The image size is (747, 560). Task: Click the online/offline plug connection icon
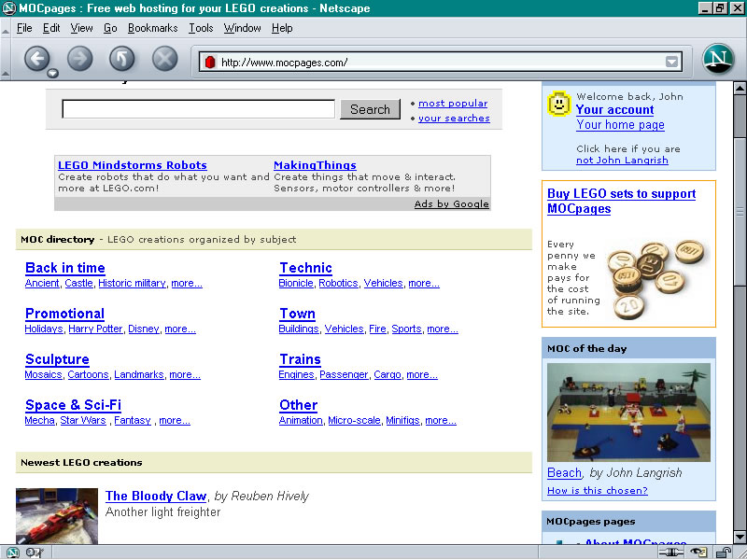pyautogui.click(x=670, y=553)
